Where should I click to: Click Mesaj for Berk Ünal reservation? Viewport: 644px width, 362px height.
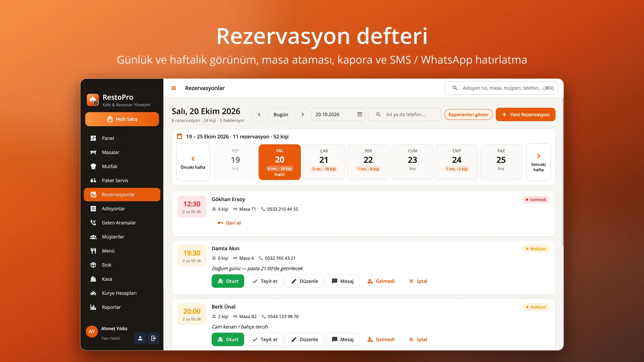(x=342, y=340)
